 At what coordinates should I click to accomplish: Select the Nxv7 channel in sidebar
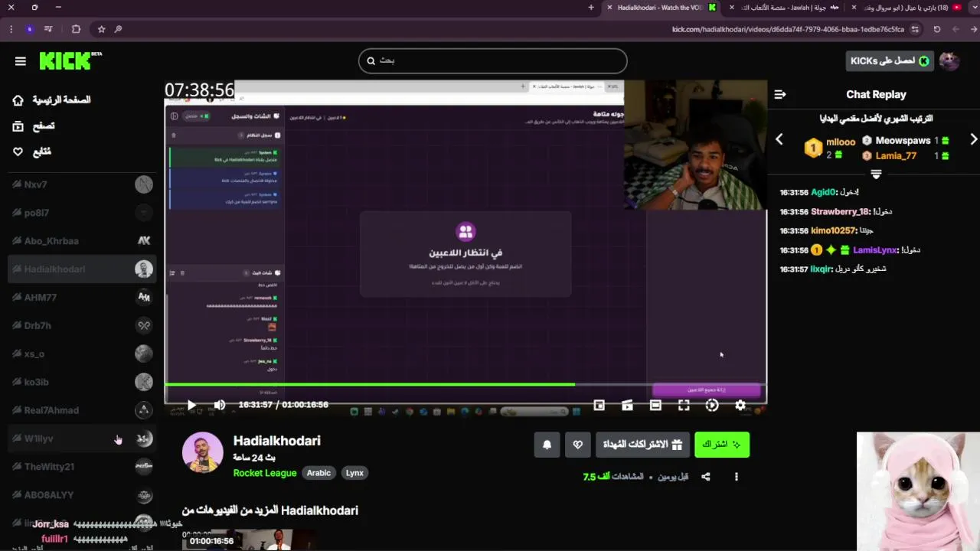(81, 184)
